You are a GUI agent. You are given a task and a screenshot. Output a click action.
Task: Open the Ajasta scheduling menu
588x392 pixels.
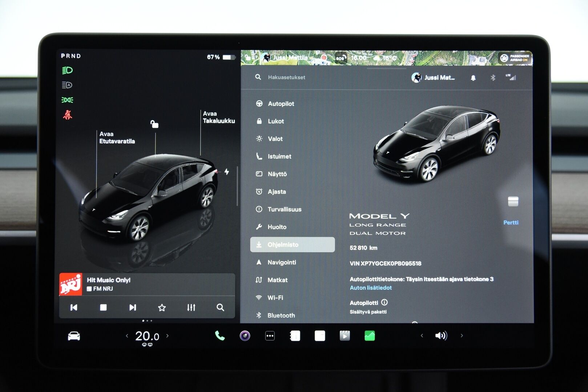(x=271, y=192)
